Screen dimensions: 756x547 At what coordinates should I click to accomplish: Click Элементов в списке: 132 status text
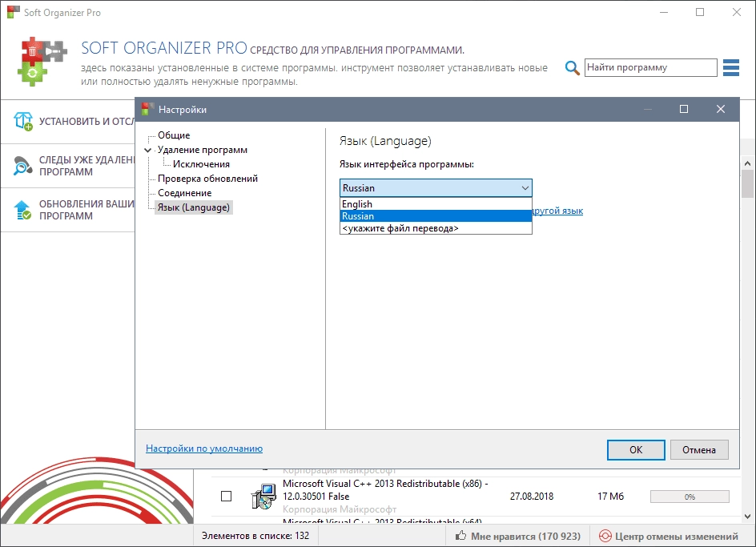255,536
